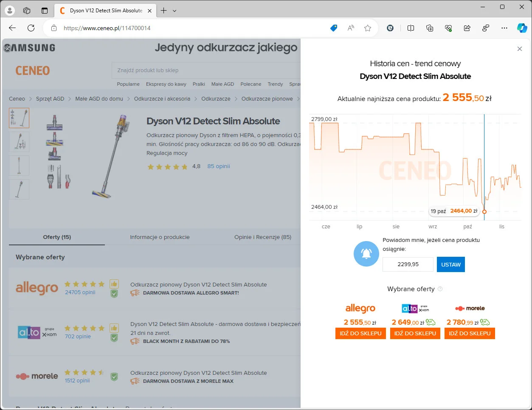This screenshot has height=410, width=532.
Task: Open the Opinie i Recenzje tab
Action: [x=262, y=237]
